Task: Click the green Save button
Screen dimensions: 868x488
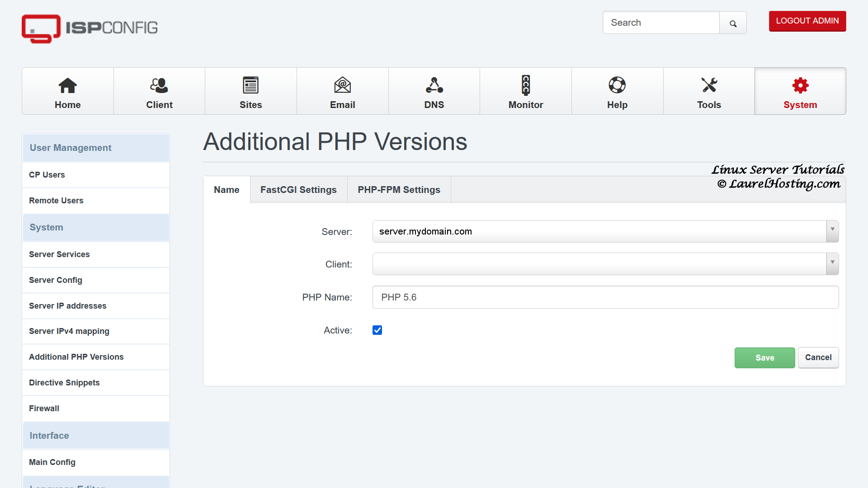Action: click(x=764, y=358)
